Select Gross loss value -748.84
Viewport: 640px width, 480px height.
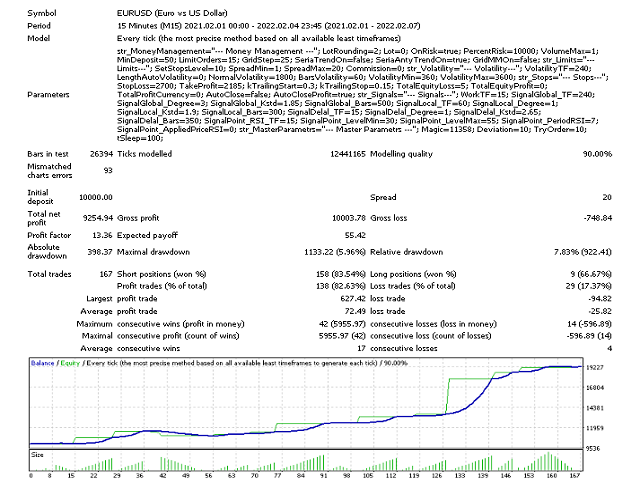point(598,218)
